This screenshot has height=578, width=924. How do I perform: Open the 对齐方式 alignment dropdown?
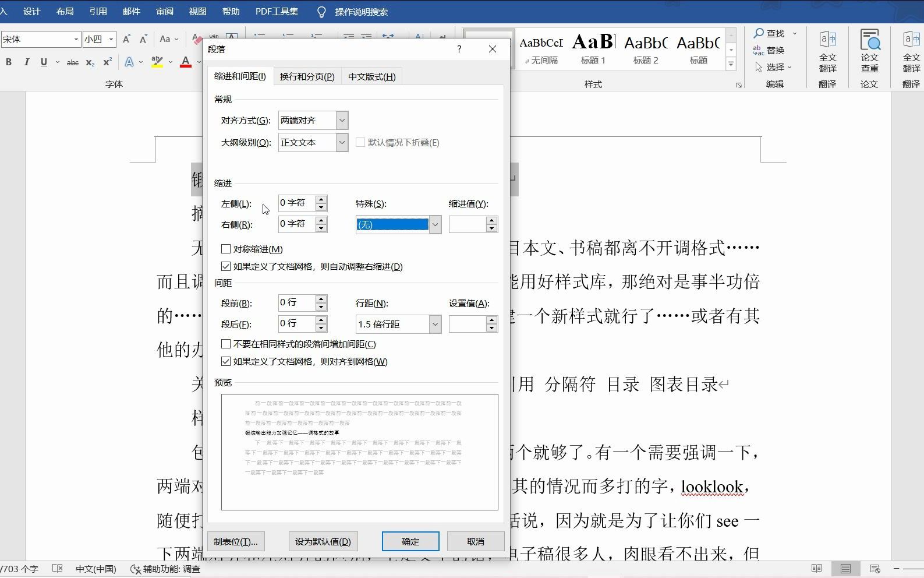[342, 121]
